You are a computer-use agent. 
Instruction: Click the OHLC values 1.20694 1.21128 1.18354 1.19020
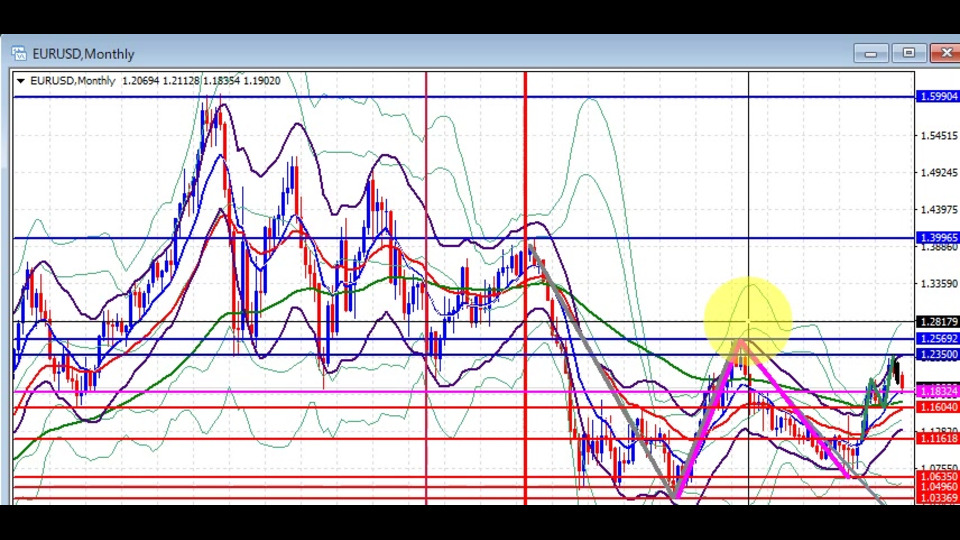point(201,81)
